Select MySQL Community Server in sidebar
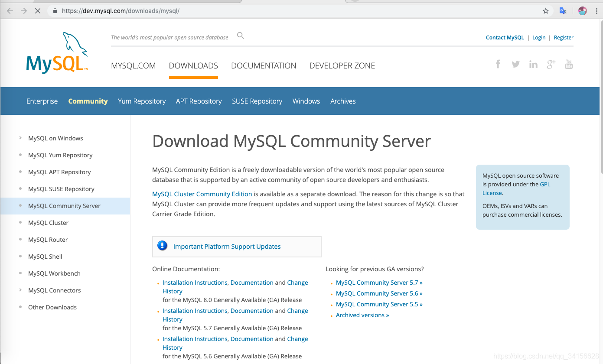The width and height of the screenshot is (603, 364). coord(64,206)
